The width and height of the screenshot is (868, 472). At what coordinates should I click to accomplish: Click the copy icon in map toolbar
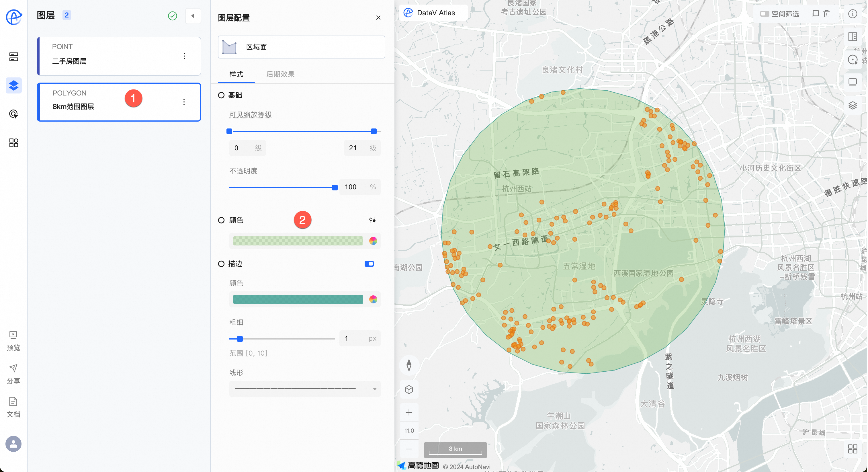click(x=815, y=14)
